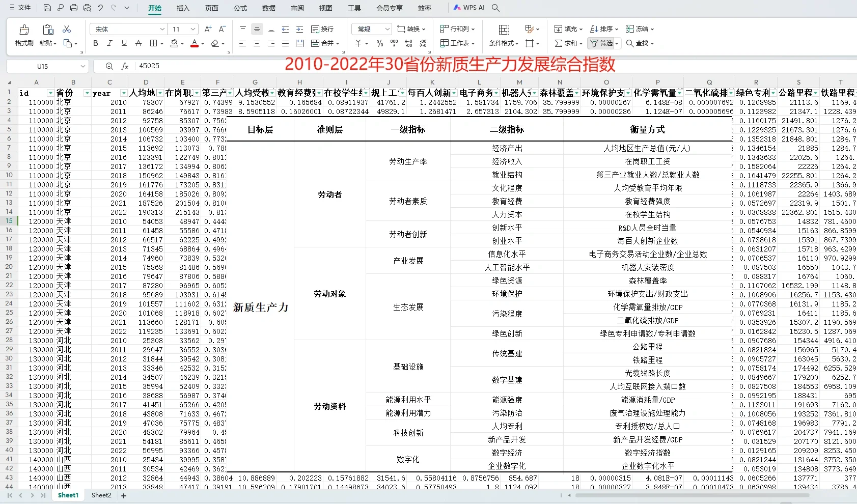Expand the Name Box dropdown U15
The width and height of the screenshot is (857, 504).
pyautogui.click(x=83, y=66)
